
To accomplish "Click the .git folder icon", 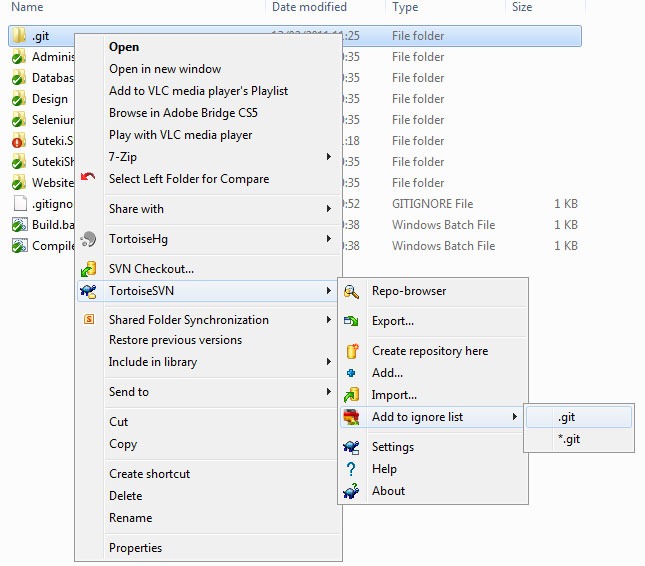I will (19, 36).
